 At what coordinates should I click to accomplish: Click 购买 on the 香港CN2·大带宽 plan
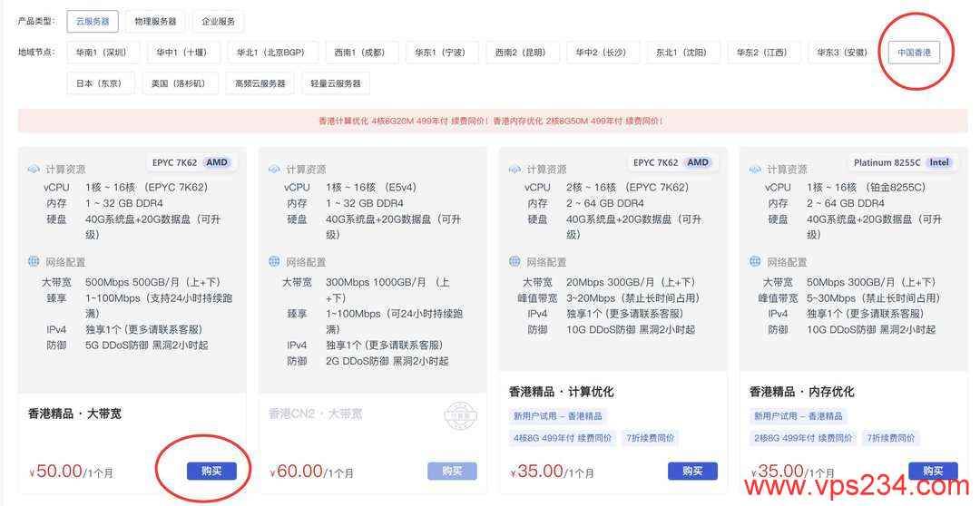pos(452,471)
